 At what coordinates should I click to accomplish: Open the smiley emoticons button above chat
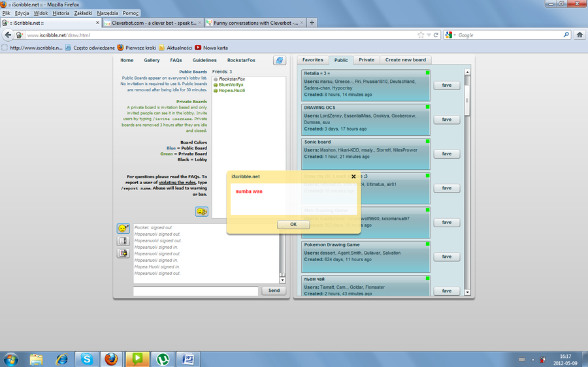coord(201,212)
